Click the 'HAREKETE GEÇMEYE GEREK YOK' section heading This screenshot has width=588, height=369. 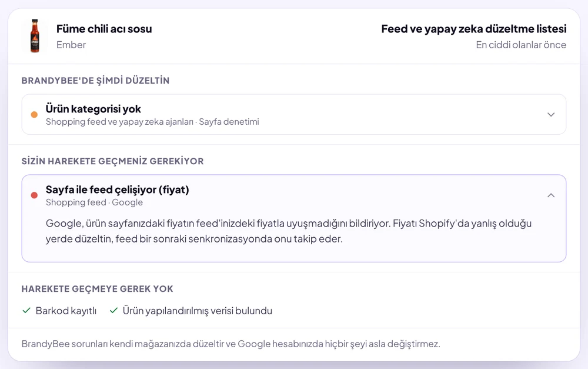coord(97,289)
